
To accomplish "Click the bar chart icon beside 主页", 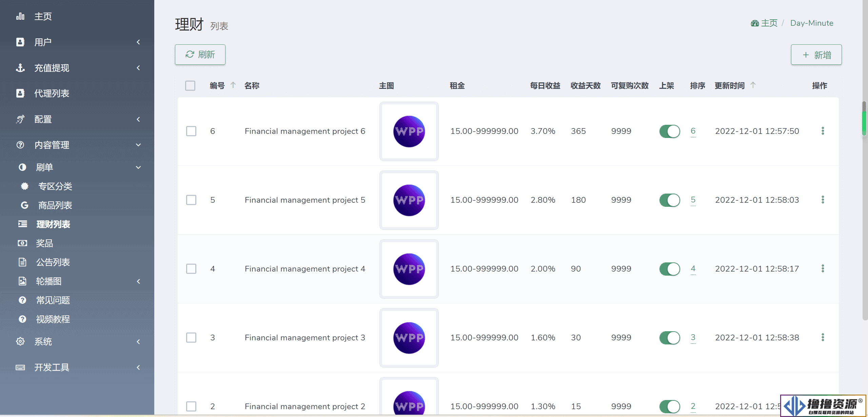I will [x=20, y=16].
